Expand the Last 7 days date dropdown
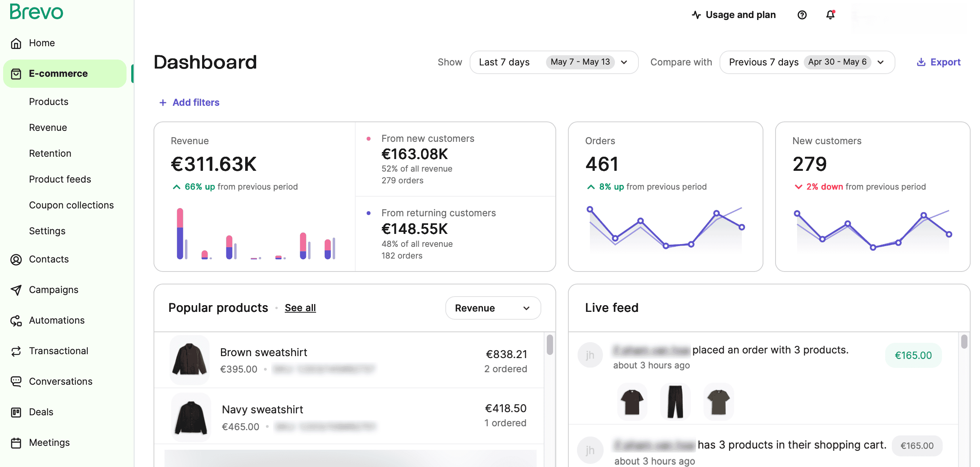 [553, 62]
